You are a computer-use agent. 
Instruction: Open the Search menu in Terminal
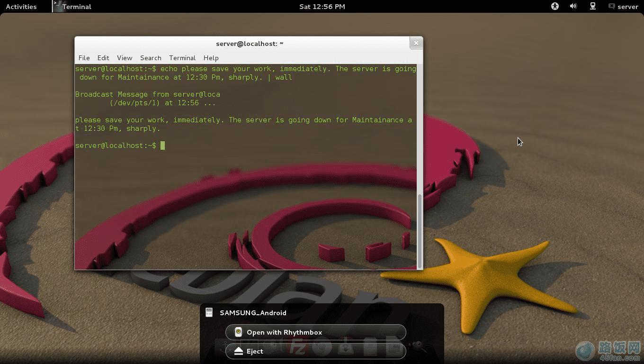pos(151,58)
